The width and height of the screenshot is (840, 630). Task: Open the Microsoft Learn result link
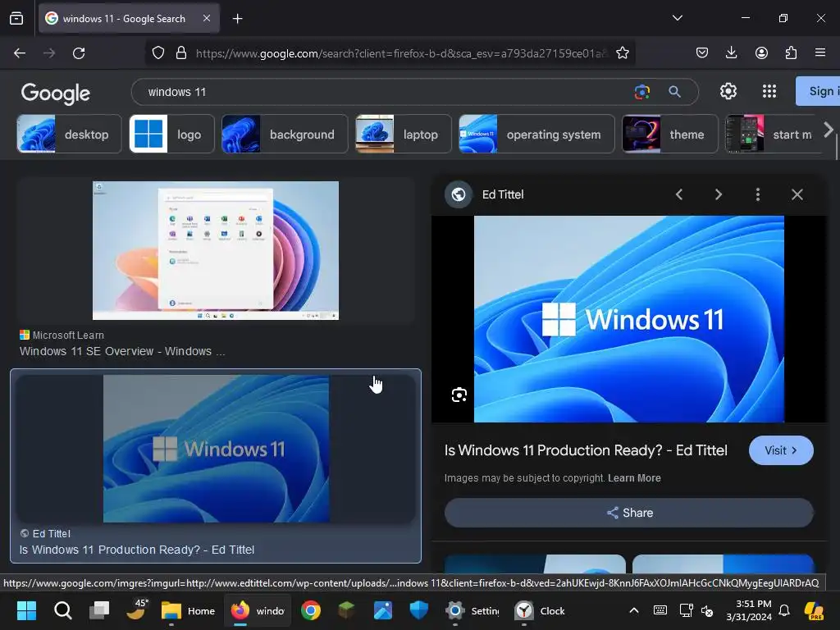coord(122,351)
